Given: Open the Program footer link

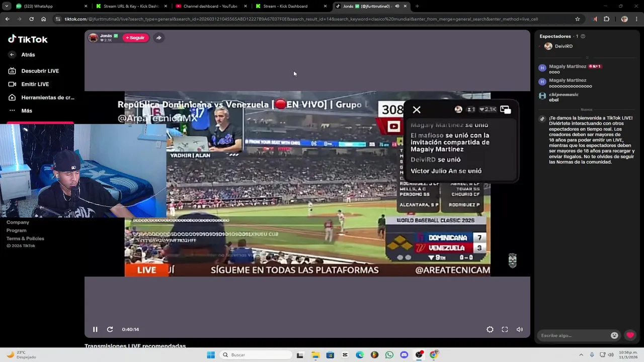Looking at the screenshot, I should tap(17, 230).
